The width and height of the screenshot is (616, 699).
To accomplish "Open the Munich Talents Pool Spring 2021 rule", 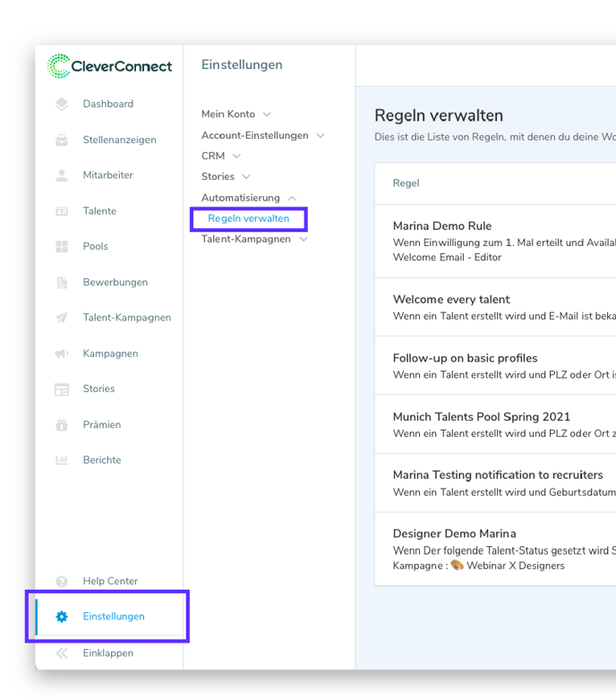I will click(x=481, y=417).
